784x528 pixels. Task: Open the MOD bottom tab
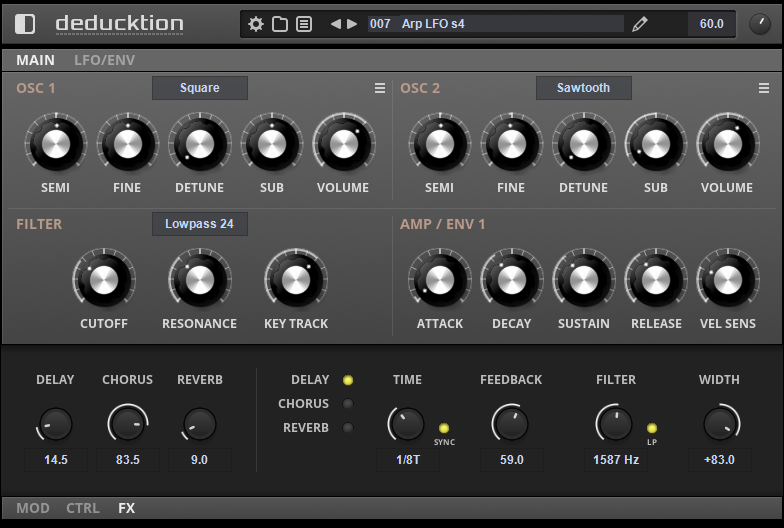[32, 508]
